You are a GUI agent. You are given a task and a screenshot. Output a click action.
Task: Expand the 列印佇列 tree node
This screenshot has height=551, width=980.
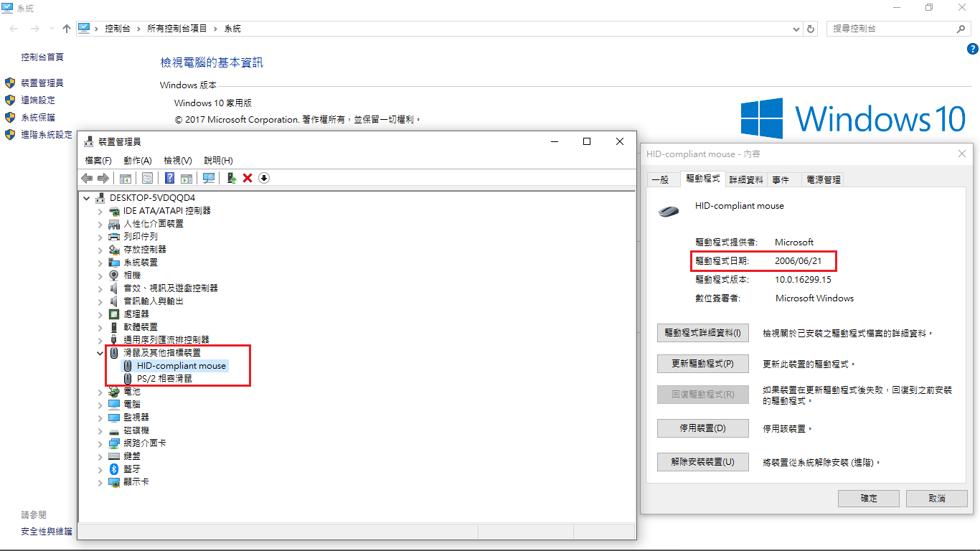point(100,237)
